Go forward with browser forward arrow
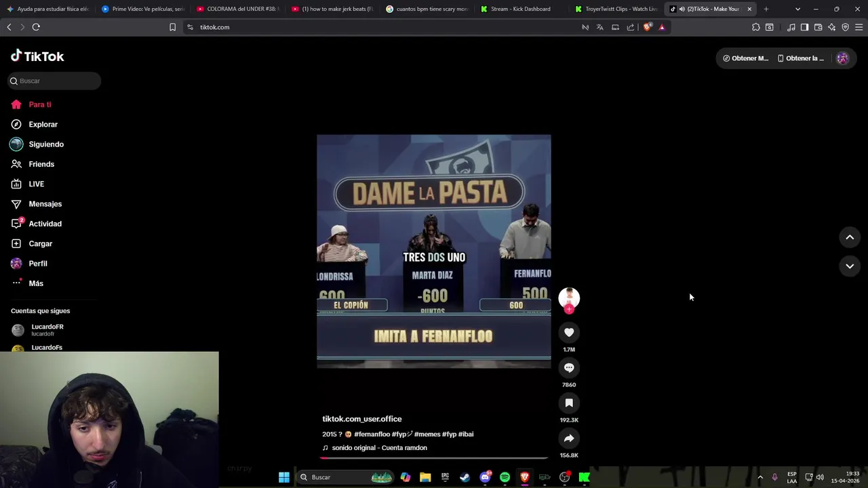 (22, 27)
